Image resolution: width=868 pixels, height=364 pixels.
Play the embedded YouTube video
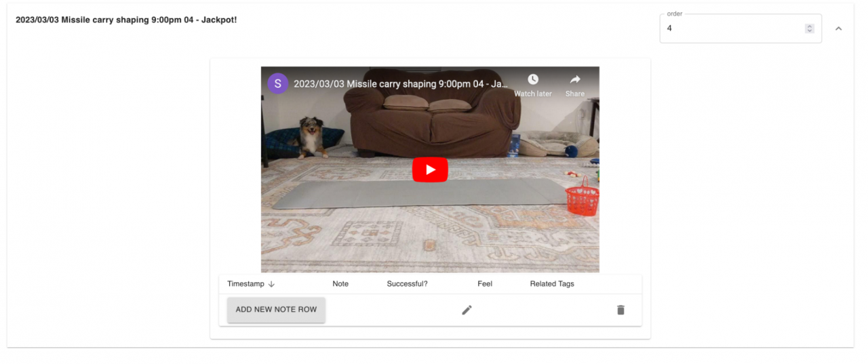(x=430, y=169)
